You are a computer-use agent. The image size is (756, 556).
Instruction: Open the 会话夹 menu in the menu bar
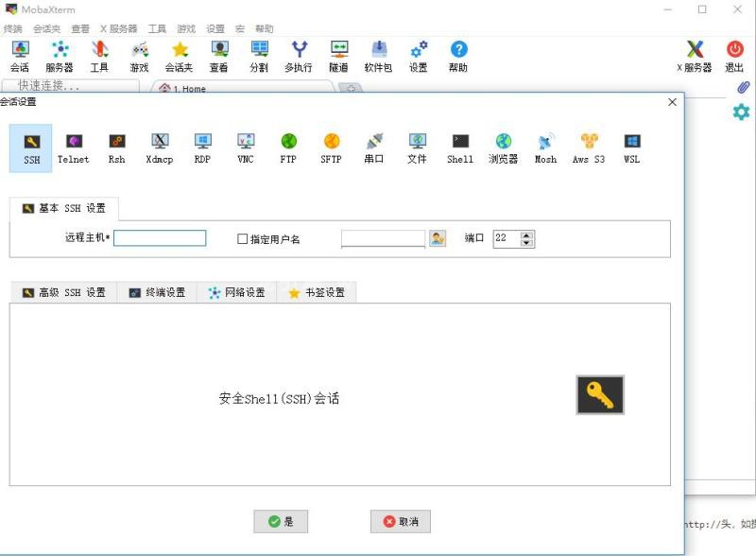46,29
